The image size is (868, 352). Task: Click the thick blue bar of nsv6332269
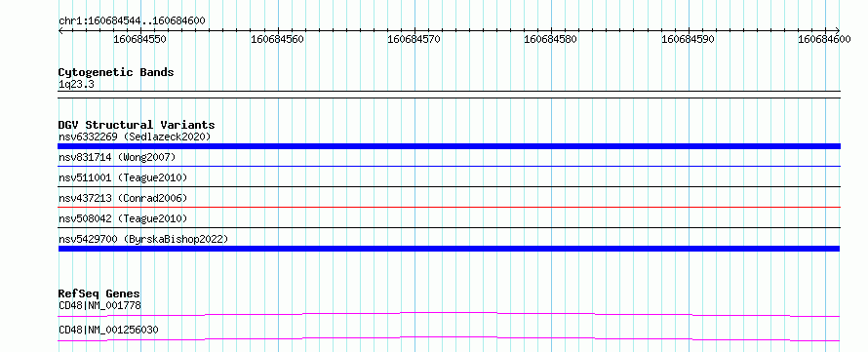click(449, 146)
